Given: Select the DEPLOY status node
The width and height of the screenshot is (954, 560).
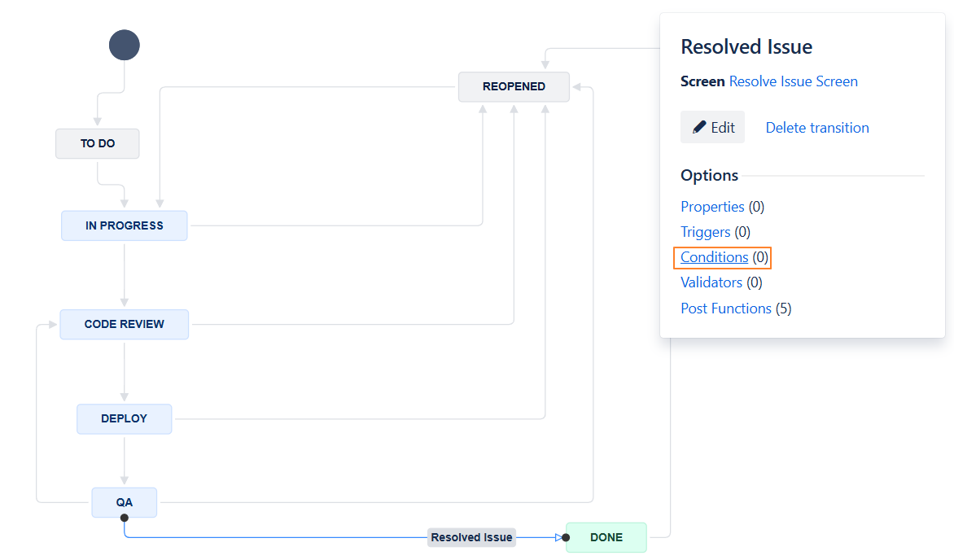Looking at the screenshot, I should tap(125, 419).
